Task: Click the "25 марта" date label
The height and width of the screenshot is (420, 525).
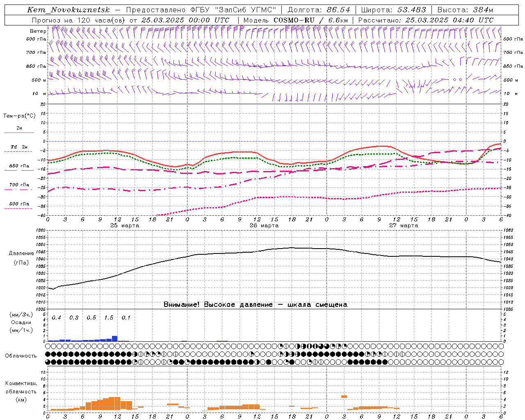Action: click(x=125, y=226)
